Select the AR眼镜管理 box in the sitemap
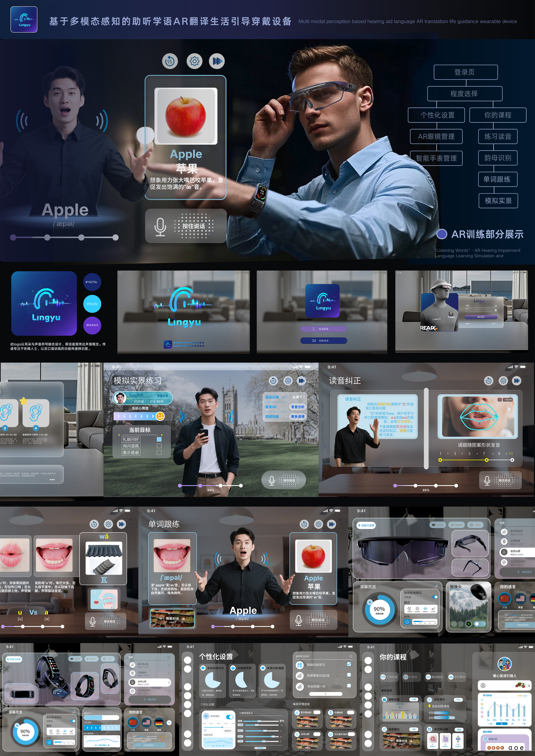The height and width of the screenshot is (756, 535). pos(436,137)
